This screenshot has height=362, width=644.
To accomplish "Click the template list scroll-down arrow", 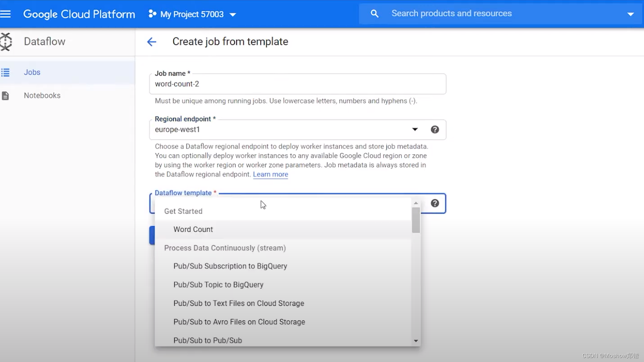I will coord(416,341).
